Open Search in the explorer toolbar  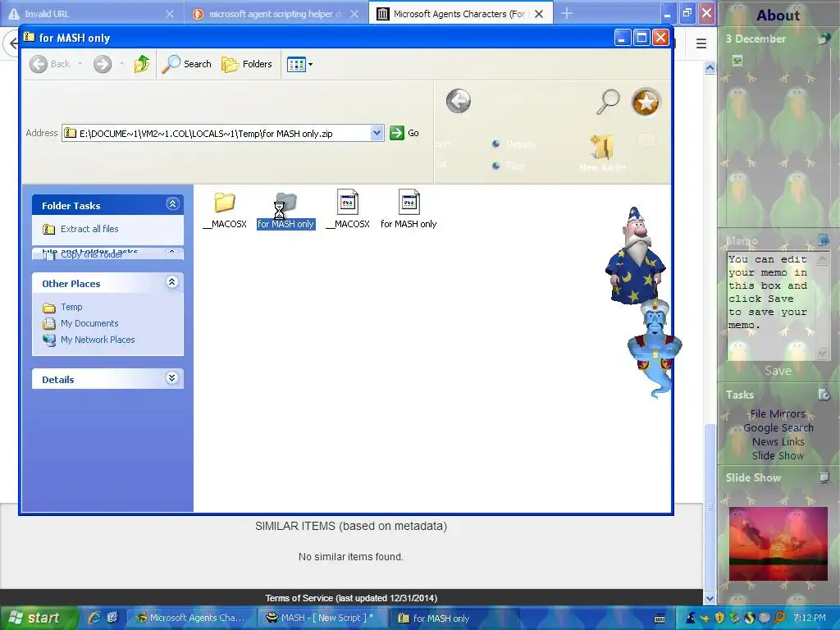[x=186, y=64]
